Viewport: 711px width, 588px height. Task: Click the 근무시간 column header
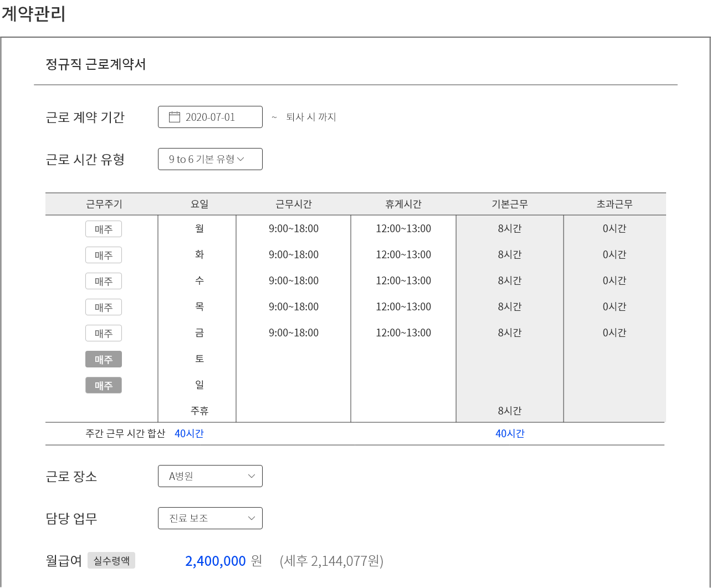point(294,204)
